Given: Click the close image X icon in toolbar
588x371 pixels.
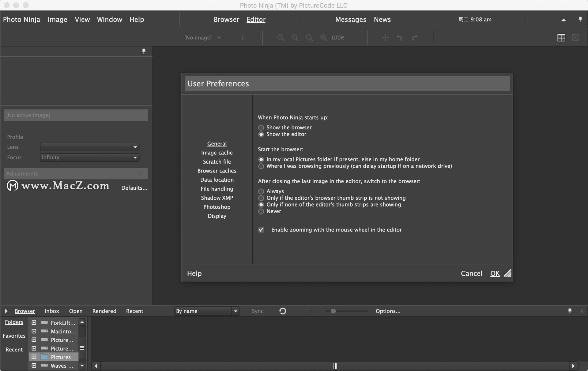Looking at the screenshot, I should 575,38.
